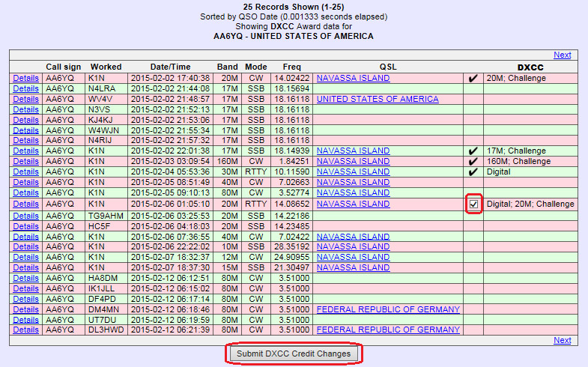Image resolution: width=588 pixels, height=367 pixels.
Task: Click the checkmark beside 17M; Challenge
Action: tap(473, 151)
